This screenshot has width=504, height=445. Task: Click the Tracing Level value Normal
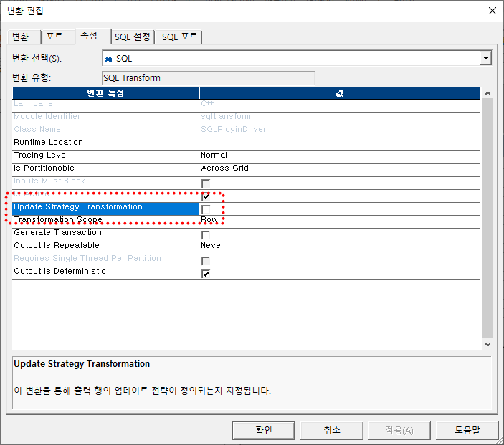(214, 155)
